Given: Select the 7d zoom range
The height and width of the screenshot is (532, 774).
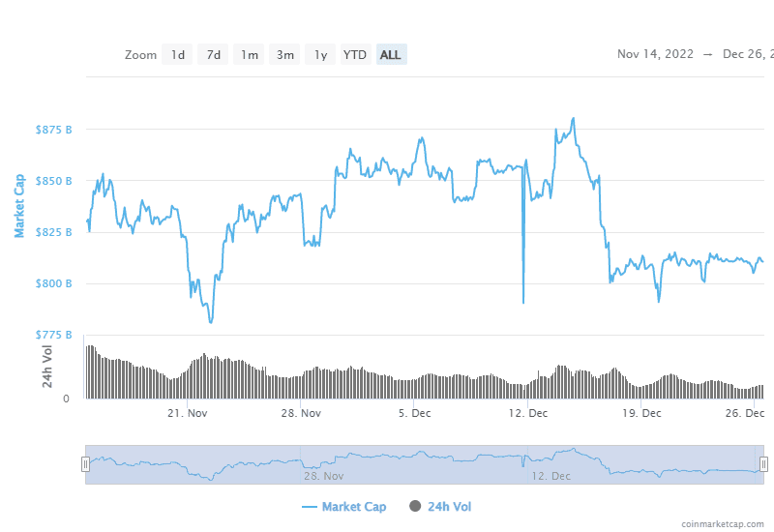Looking at the screenshot, I should 213,55.
